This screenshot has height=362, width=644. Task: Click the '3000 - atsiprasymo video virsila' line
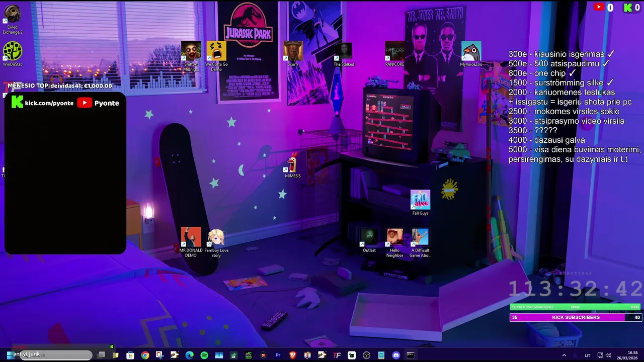coord(566,121)
